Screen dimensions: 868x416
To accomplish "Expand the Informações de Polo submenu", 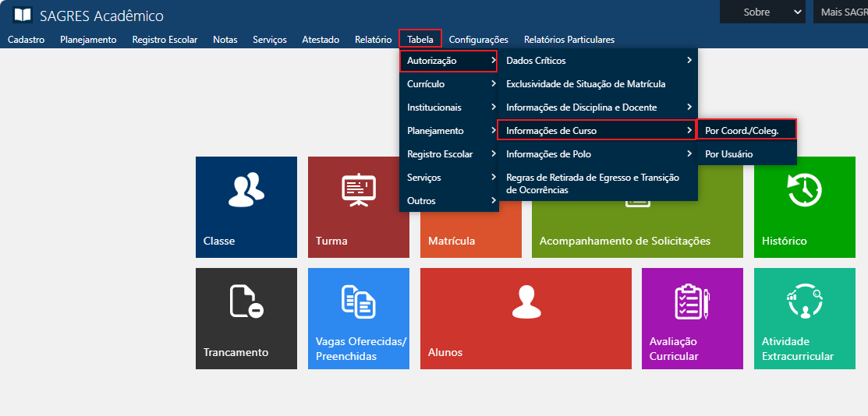I will pyautogui.click(x=597, y=154).
